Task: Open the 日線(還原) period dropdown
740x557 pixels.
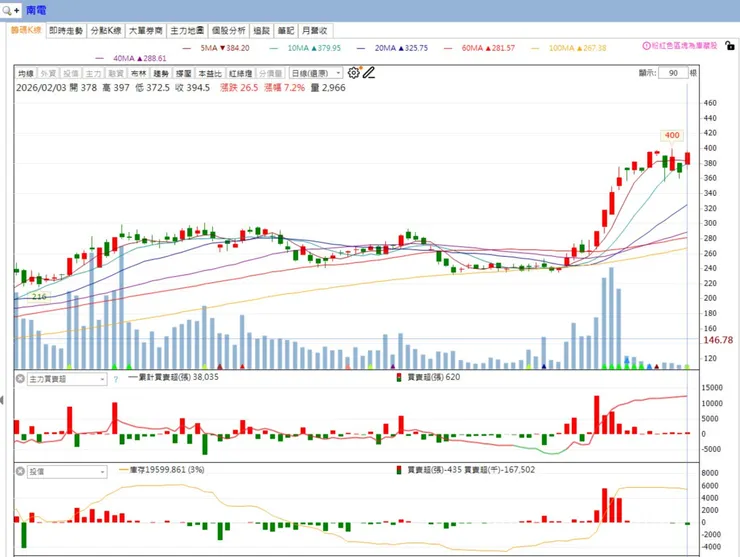Action: (x=316, y=73)
